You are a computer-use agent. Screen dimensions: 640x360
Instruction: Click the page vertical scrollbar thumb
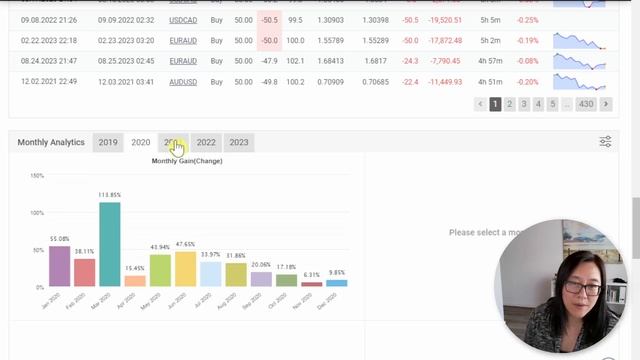[636, 228]
